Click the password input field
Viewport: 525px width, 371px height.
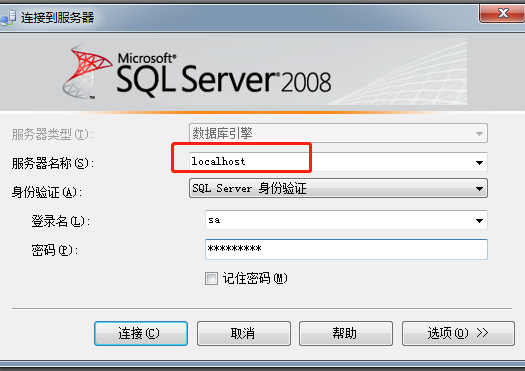pos(346,249)
